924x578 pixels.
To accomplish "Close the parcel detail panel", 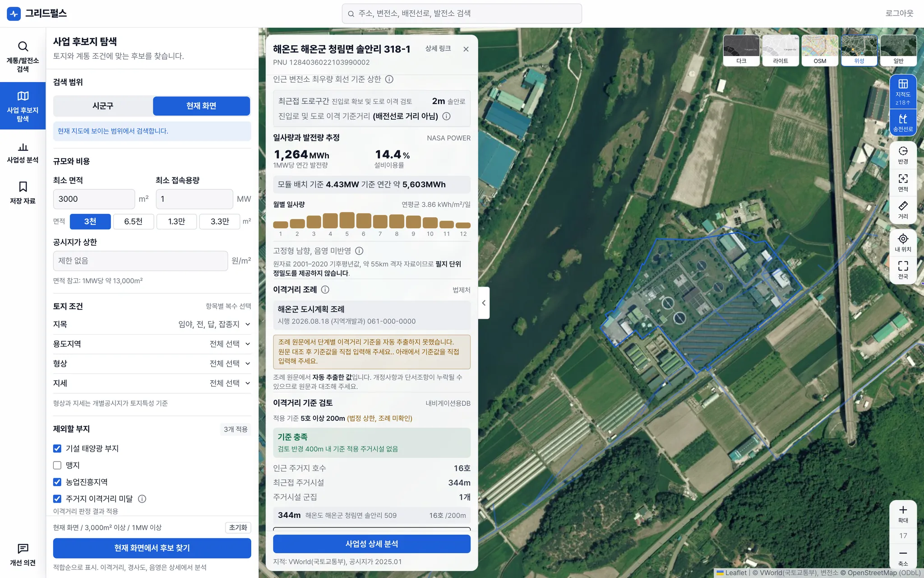I will coord(466,49).
